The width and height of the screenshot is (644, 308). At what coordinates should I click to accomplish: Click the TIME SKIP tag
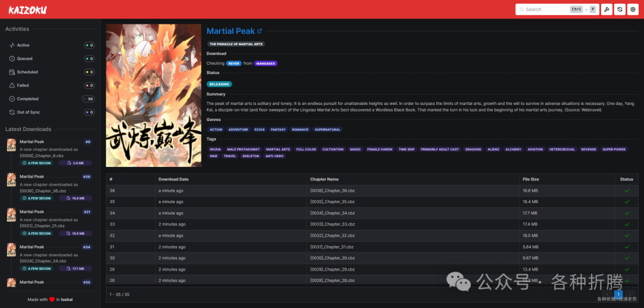[406, 150]
